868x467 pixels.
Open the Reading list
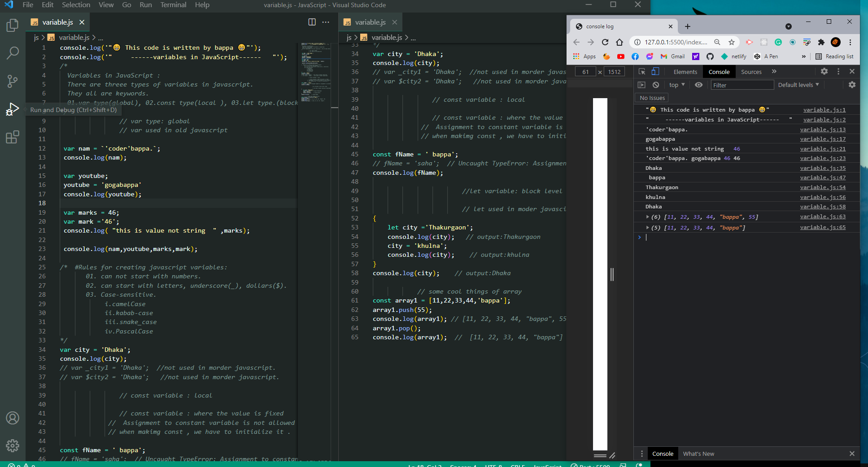coord(834,56)
